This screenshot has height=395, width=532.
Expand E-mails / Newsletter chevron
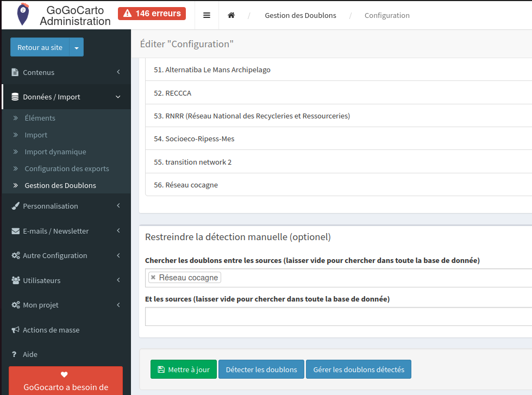(x=118, y=231)
